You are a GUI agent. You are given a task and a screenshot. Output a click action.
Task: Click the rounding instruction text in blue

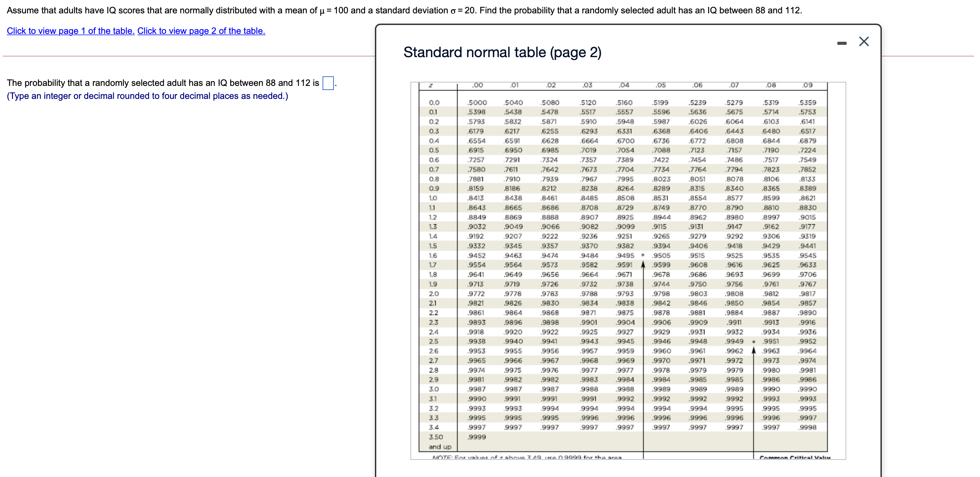[x=148, y=96]
